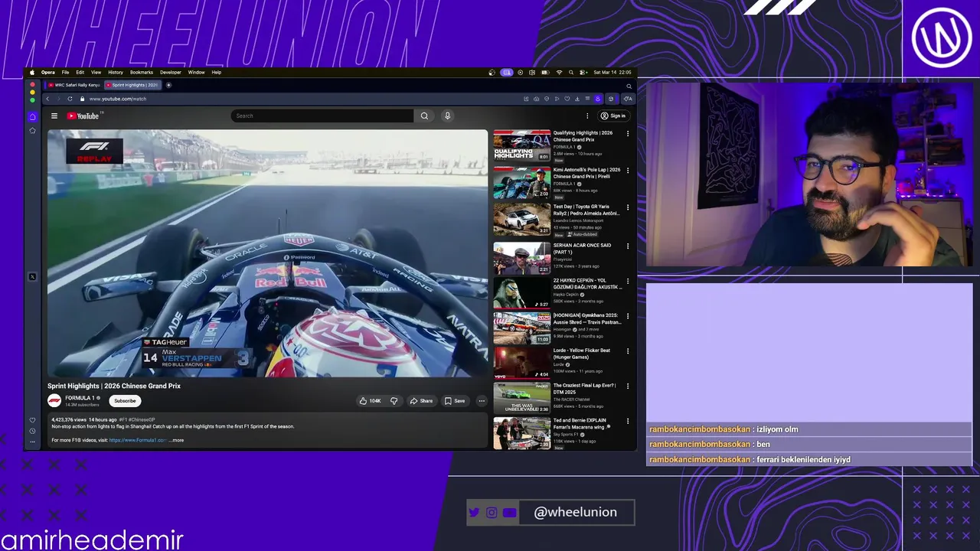Open the Toyota GR Yaris Rally2 thumbnail
The height and width of the screenshot is (551, 980).
pos(521,219)
